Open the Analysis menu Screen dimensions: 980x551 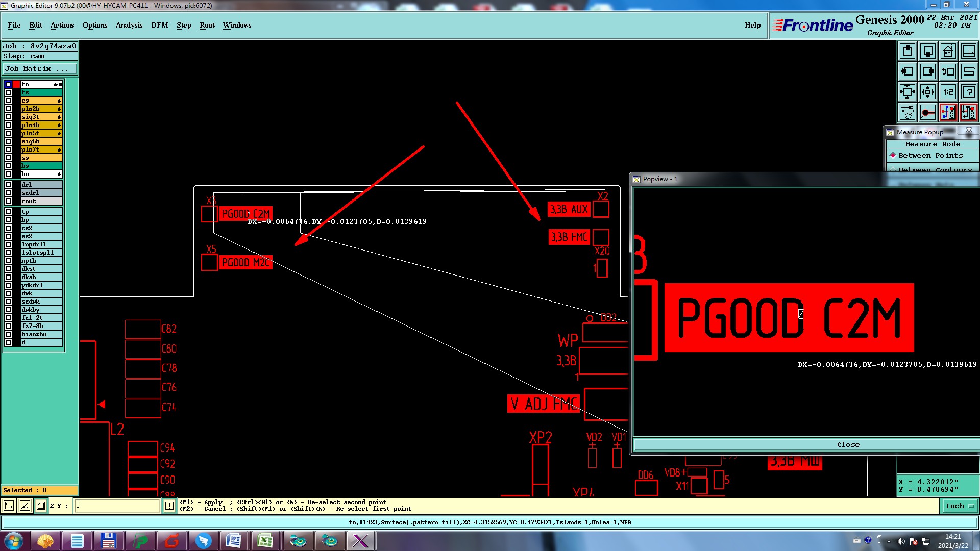(129, 25)
